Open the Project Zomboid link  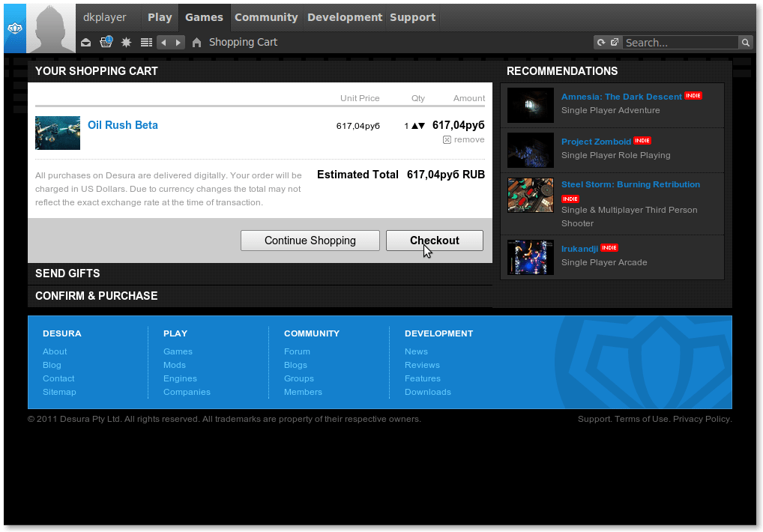click(596, 142)
